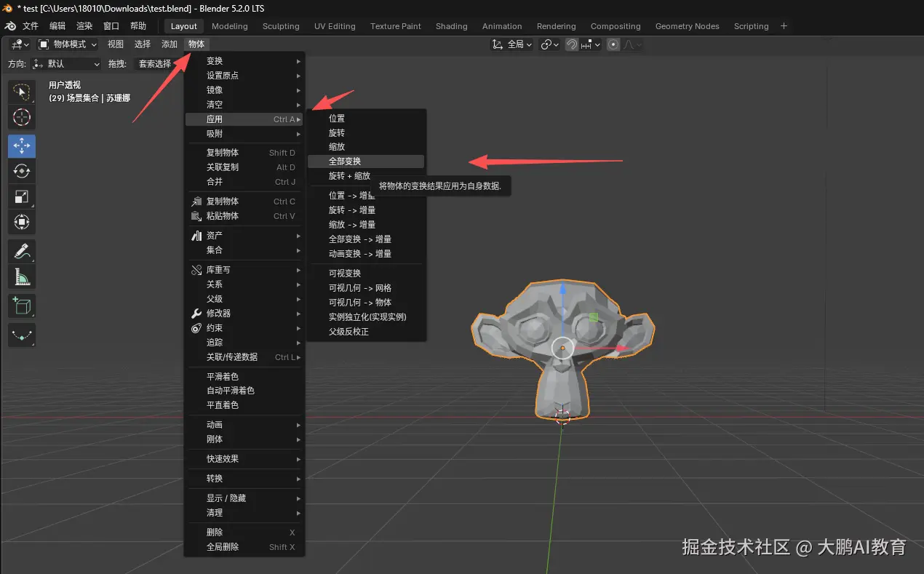Click the blue Z-axis gizmo arrow

coord(562,290)
